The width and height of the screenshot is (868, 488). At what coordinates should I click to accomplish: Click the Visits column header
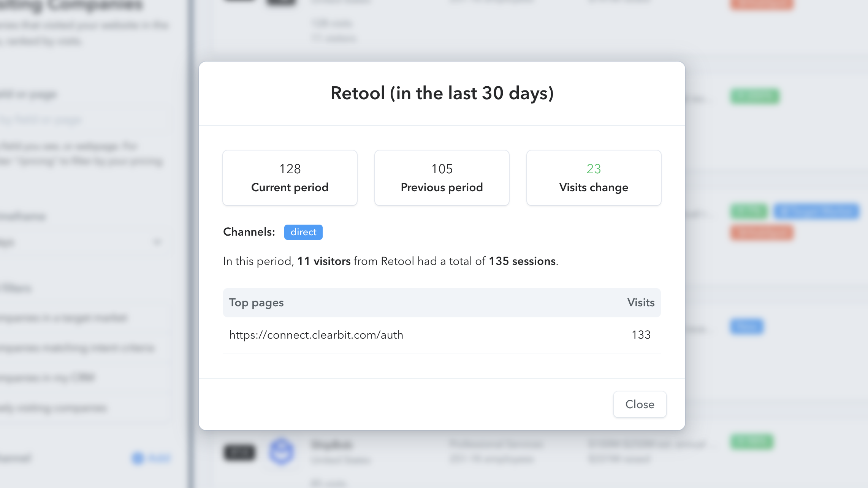[x=641, y=303]
